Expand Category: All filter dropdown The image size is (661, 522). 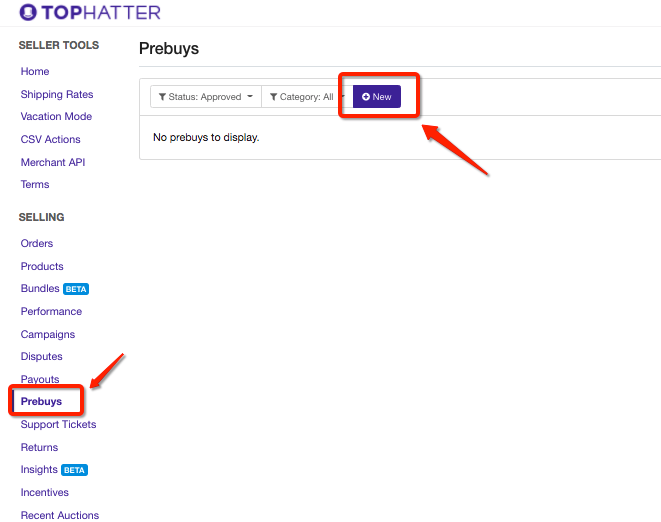coord(307,97)
